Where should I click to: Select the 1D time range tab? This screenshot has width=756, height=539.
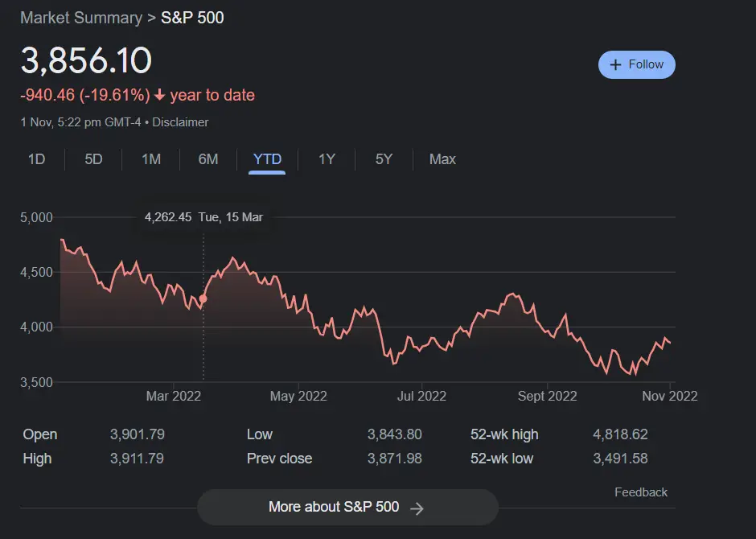(37, 159)
